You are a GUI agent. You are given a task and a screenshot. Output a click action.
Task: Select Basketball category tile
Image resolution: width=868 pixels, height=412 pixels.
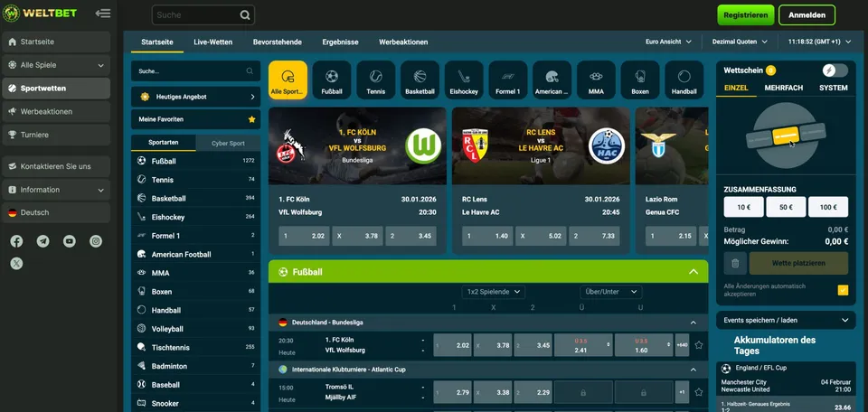[x=420, y=80]
